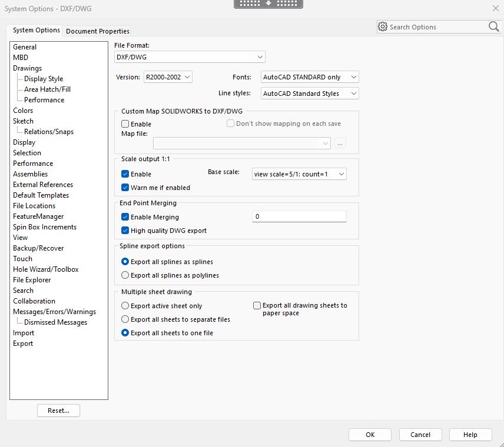Switch to Document Properties tab
504x447 pixels.
click(x=98, y=31)
